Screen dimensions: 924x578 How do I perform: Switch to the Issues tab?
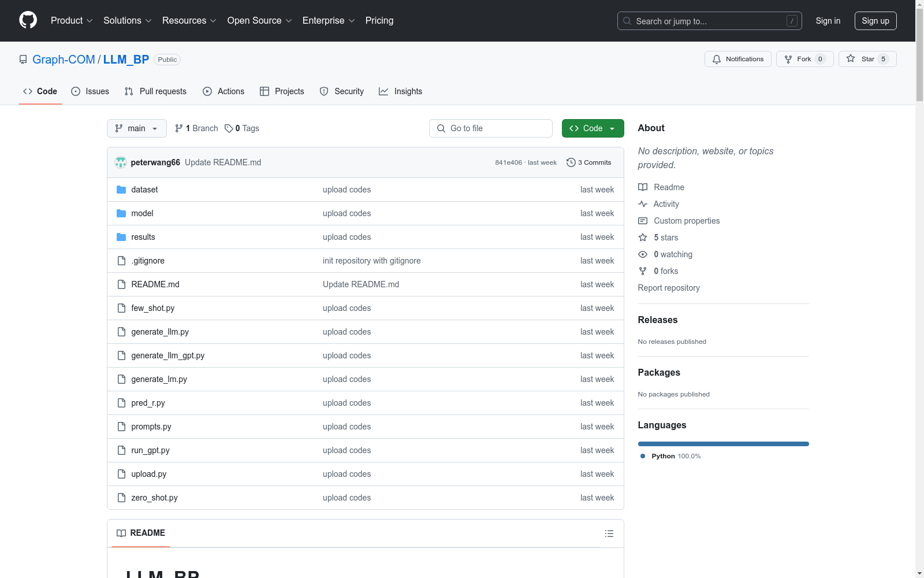[90, 91]
